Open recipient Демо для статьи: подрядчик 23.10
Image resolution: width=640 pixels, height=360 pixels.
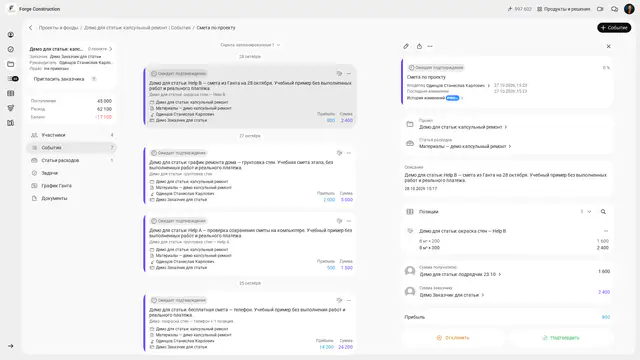click(x=460, y=274)
